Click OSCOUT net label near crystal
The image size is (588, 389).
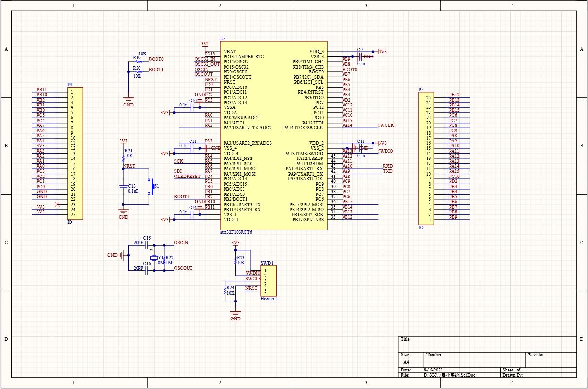point(183,268)
